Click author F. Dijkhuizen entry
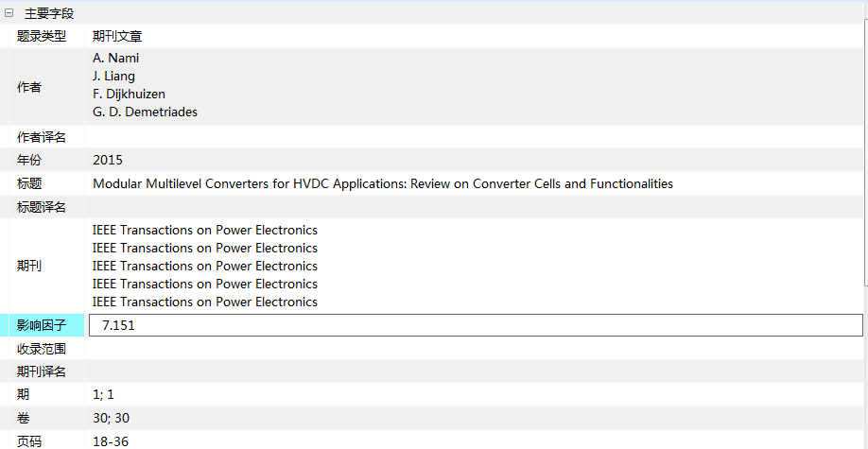The height and width of the screenshot is (449, 868). pyautogui.click(x=129, y=95)
